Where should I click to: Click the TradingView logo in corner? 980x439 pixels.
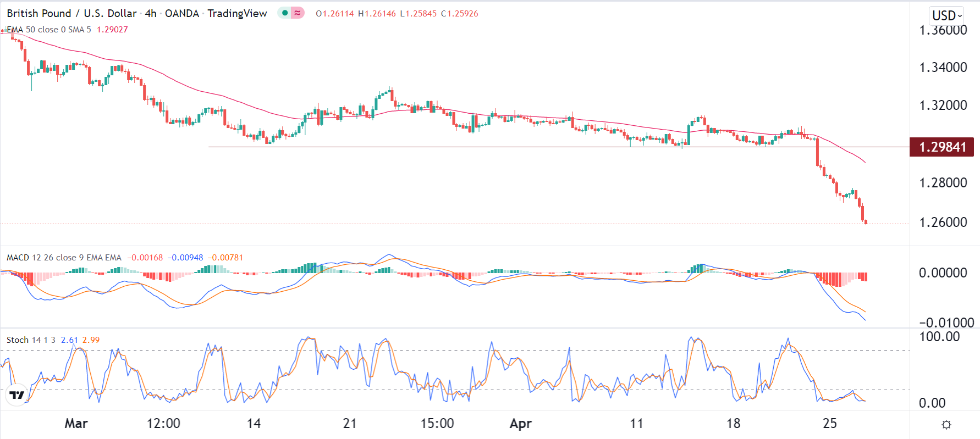pyautogui.click(x=17, y=395)
